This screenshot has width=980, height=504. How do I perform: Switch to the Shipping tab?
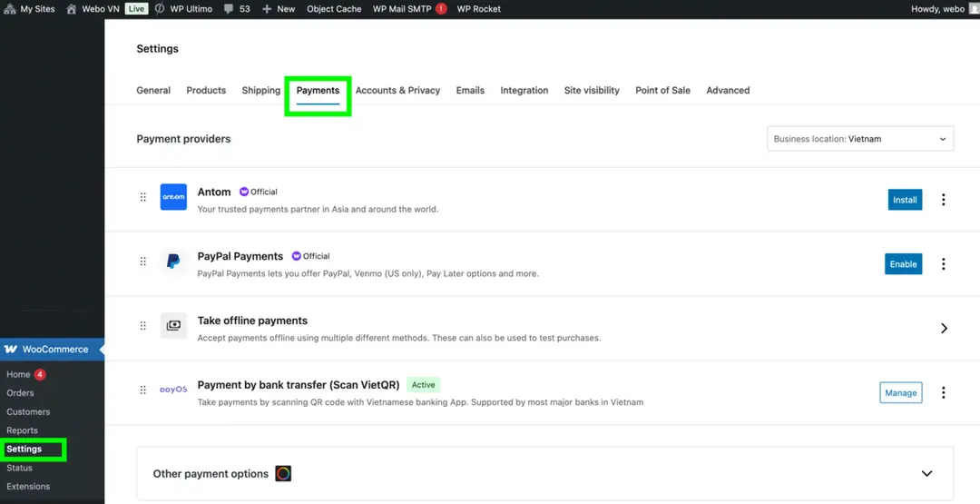click(261, 90)
